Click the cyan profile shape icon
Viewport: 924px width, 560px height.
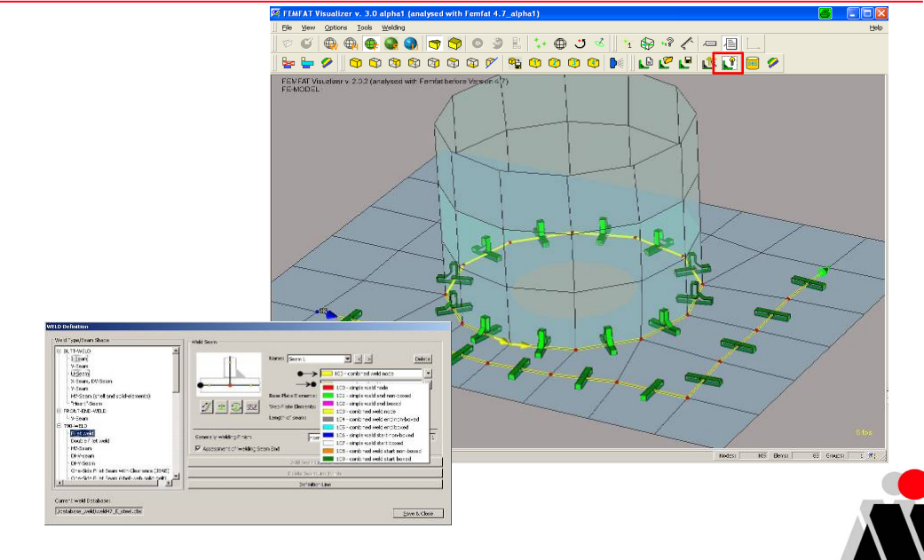point(307,63)
